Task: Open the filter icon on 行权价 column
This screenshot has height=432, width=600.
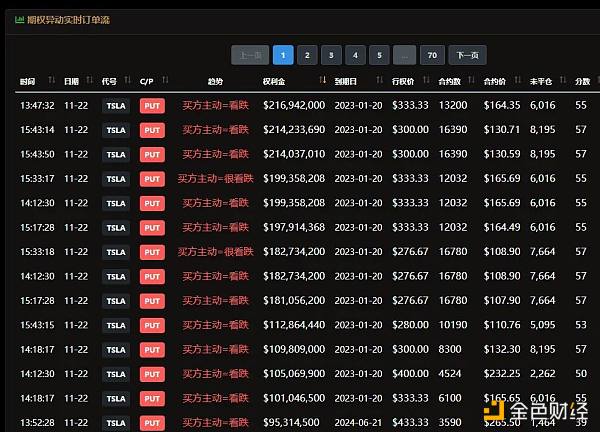Action: 428,80
